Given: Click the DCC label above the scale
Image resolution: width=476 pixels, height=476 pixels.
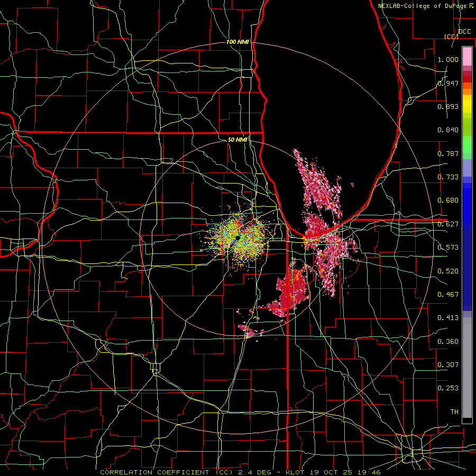Looking at the screenshot, I should tap(464, 32).
